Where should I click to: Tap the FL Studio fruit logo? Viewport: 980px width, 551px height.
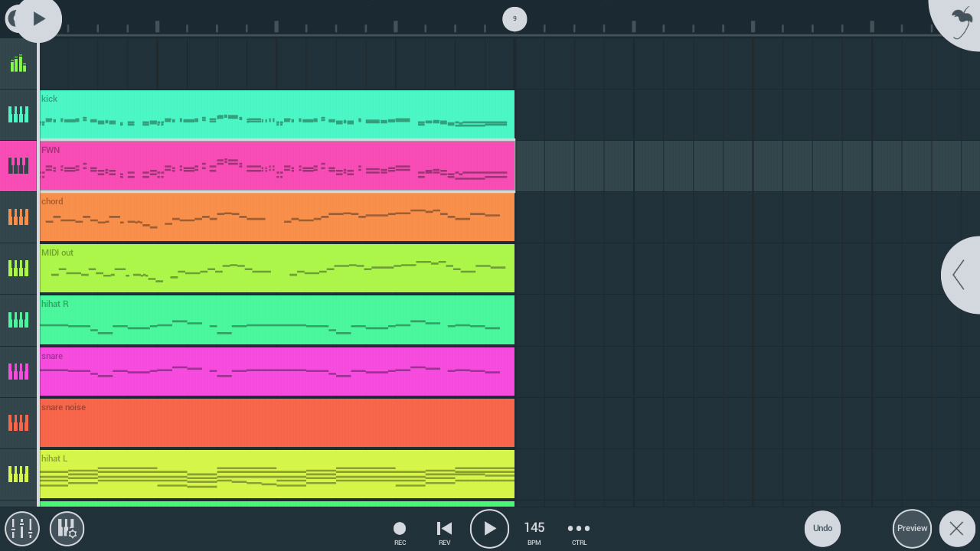click(960, 20)
